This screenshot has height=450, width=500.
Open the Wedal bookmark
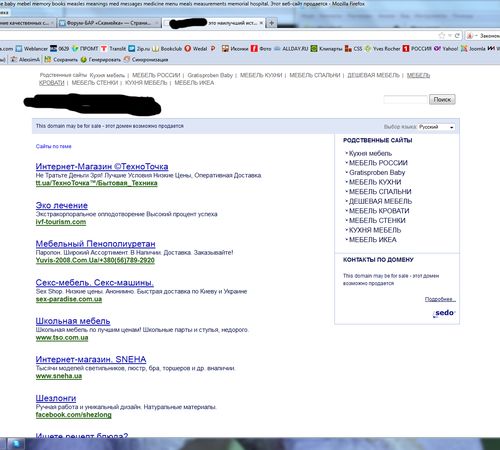point(196,49)
